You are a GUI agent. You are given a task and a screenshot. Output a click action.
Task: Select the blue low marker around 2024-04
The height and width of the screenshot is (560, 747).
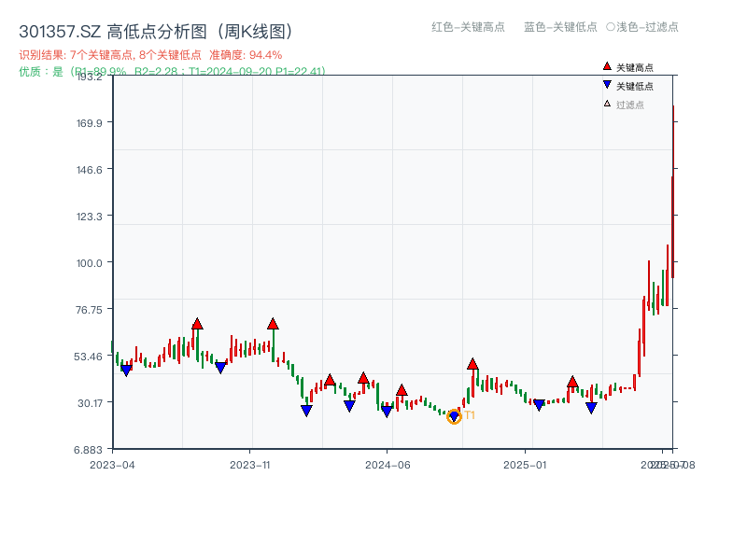point(349,406)
